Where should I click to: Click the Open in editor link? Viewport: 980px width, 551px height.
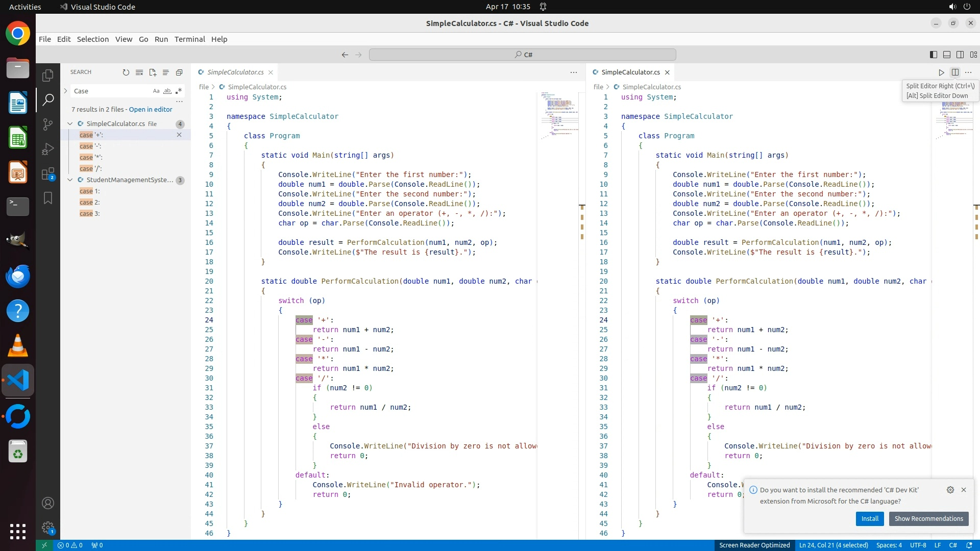tap(151, 109)
